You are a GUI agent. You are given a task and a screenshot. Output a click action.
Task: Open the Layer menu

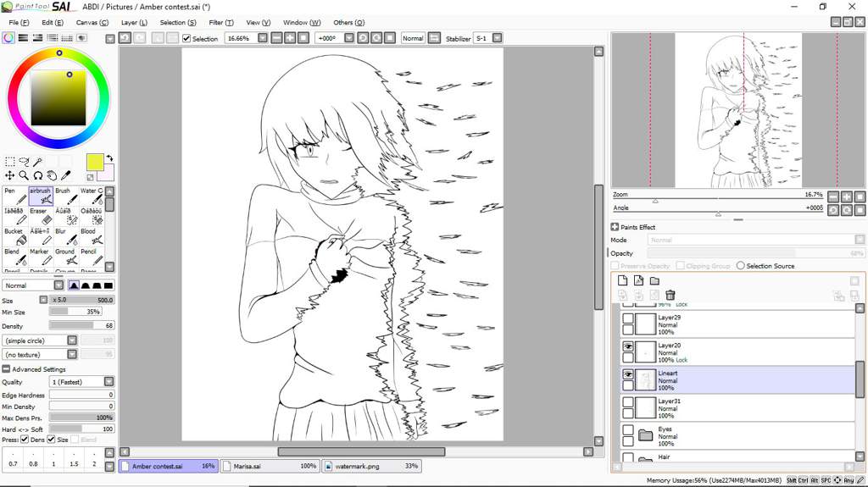(134, 23)
